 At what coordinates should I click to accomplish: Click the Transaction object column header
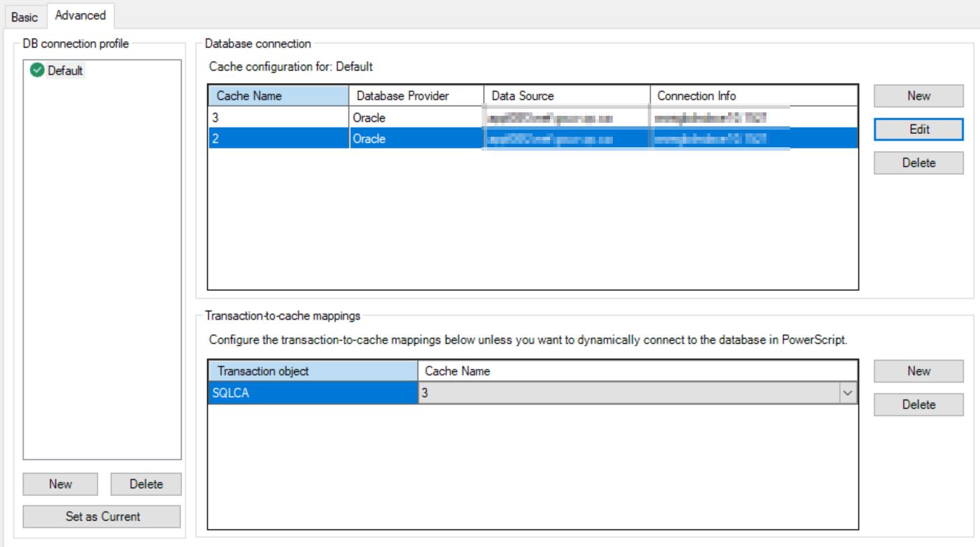(313, 372)
